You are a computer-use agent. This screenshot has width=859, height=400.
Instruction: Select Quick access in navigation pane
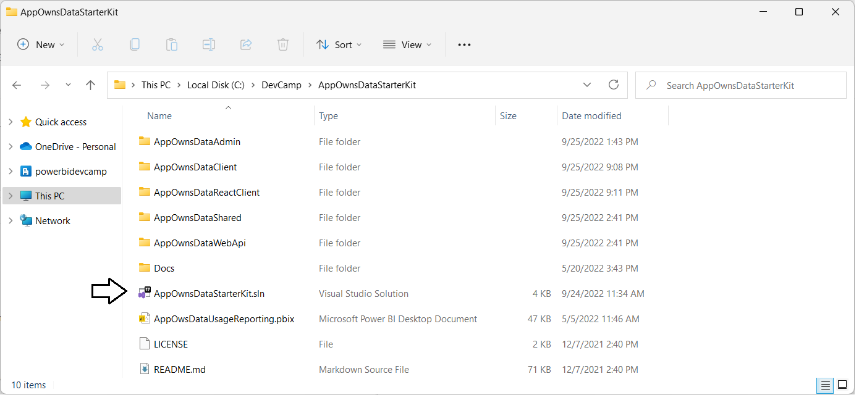point(61,122)
